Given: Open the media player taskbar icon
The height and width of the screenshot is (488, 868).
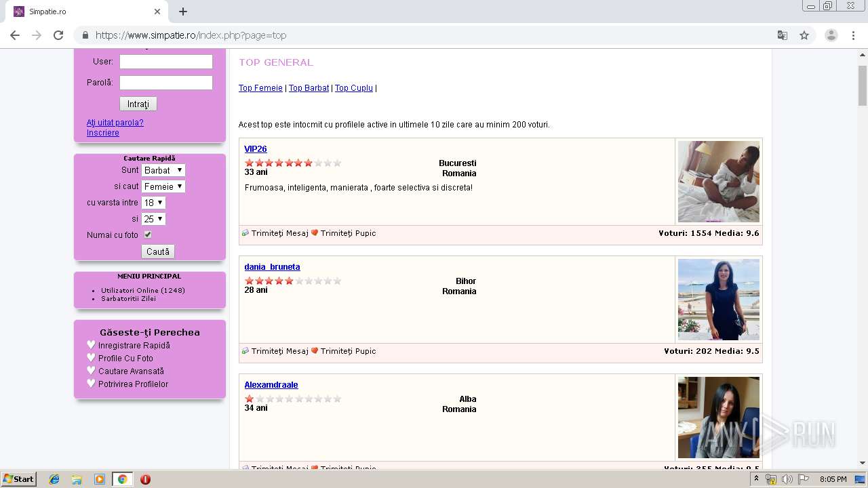Looking at the screenshot, I should (99, 479).
